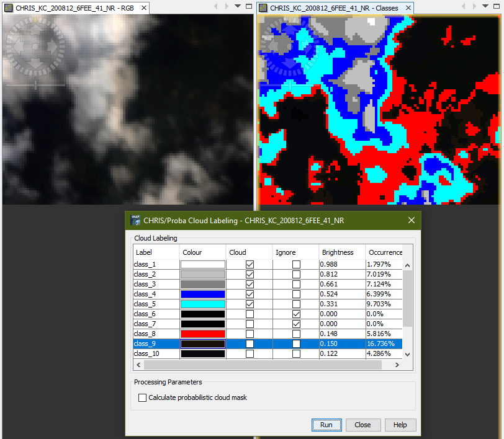Click the 0.524 brightness value
504x439 pixels.
pos(328,294)
